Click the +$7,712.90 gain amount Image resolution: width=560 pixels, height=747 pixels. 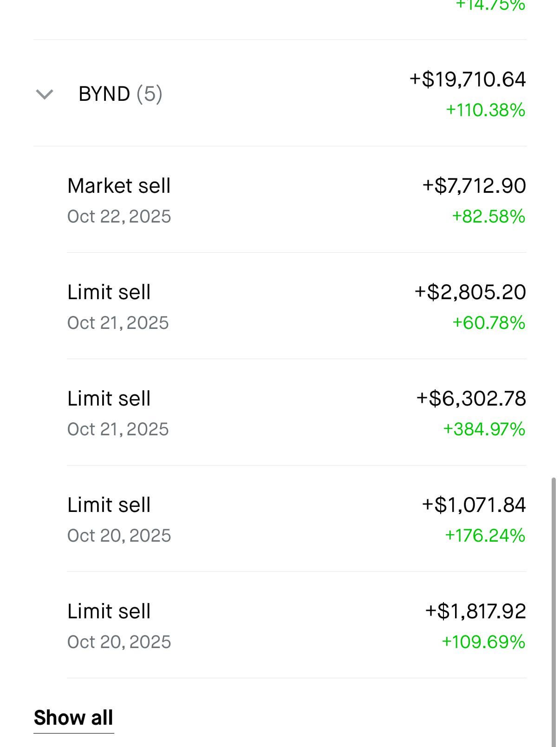pyautogui.click(x=474, y=186)
